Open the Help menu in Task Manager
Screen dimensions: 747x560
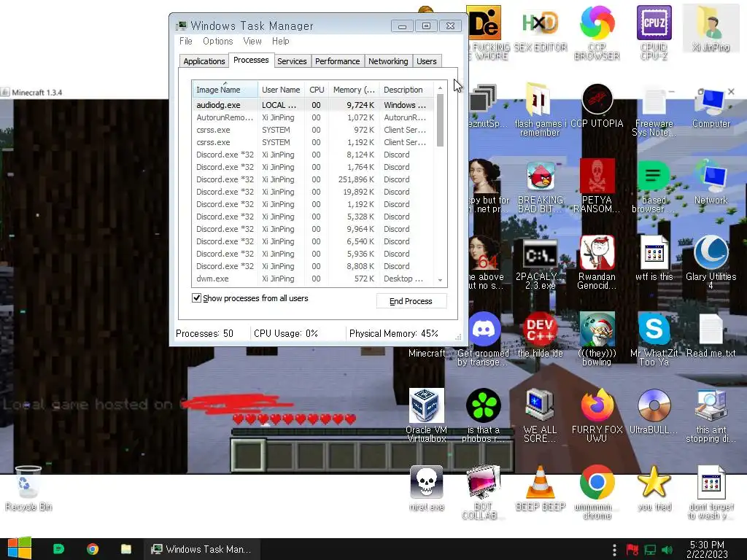(281, 42)
